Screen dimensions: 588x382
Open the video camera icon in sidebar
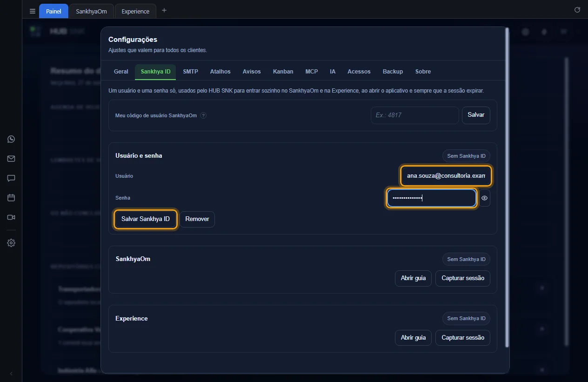pos(11,217)
